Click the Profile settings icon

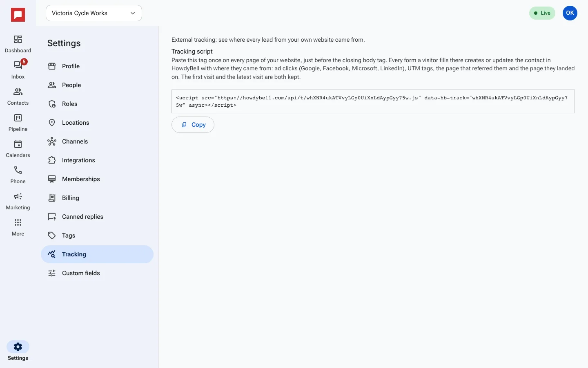coord(52,66)
